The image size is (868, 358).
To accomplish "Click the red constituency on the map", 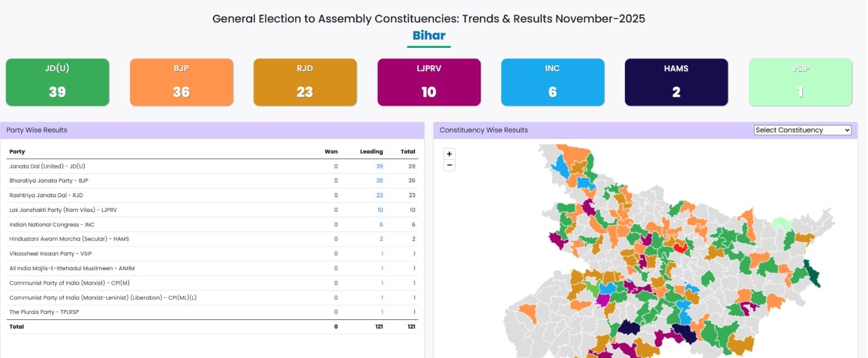I will tap(680, 248).
